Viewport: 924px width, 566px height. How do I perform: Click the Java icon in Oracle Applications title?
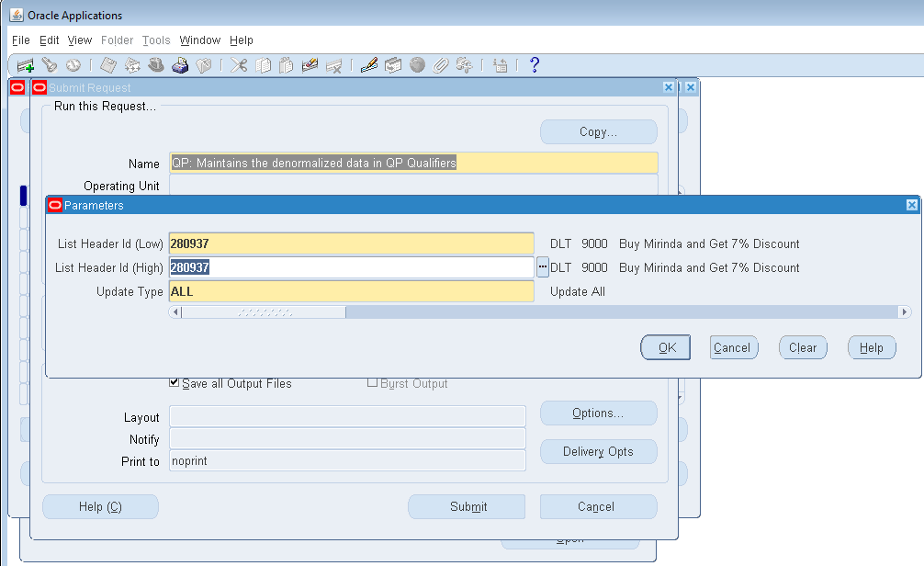[17, 16]
